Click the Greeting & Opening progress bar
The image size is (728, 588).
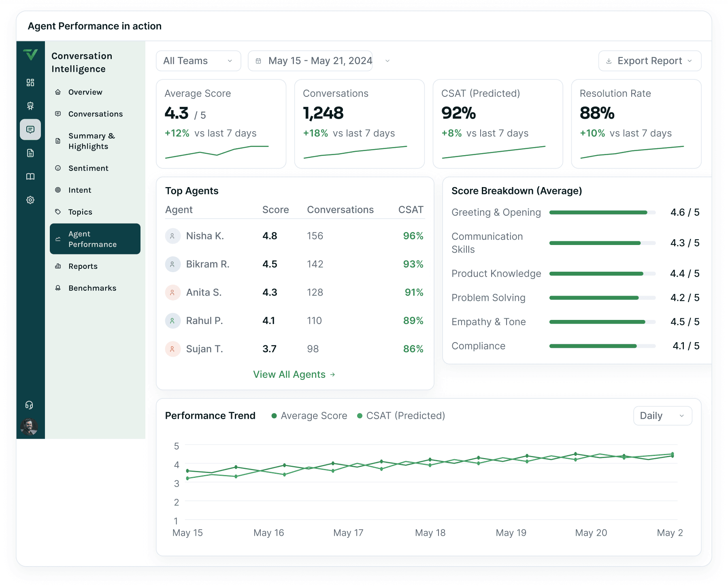click(x=602, y=213)
